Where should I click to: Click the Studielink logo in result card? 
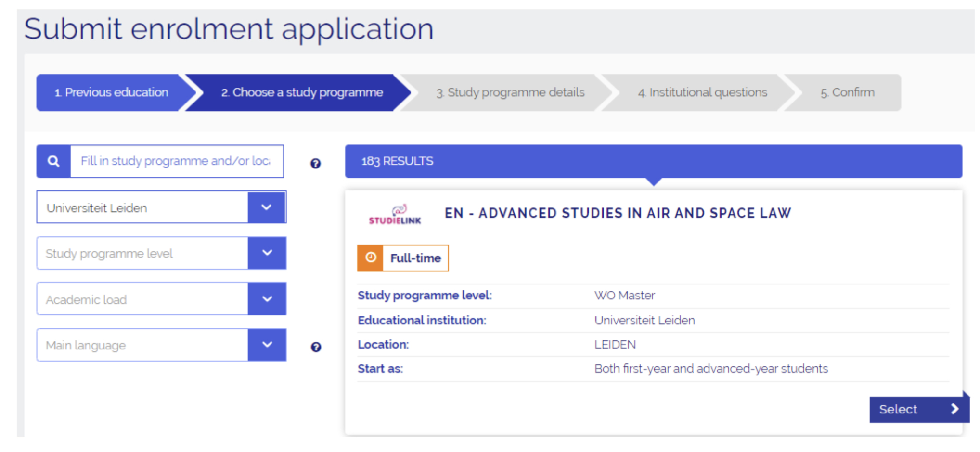point(395,215)
